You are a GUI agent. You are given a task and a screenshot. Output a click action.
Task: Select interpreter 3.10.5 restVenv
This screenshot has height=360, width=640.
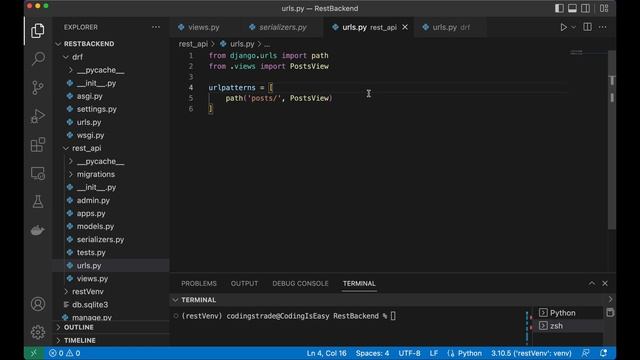click(531, 353)
